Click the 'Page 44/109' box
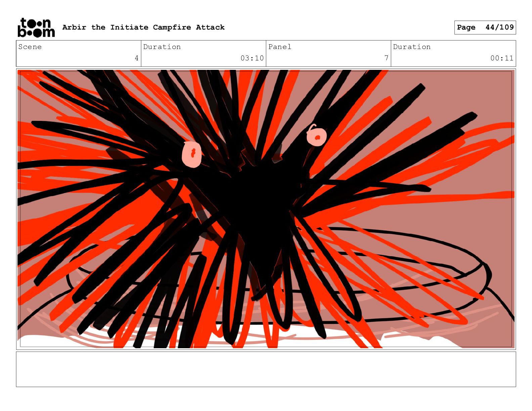This screenshot has width=532, height=411. point(485,27)
